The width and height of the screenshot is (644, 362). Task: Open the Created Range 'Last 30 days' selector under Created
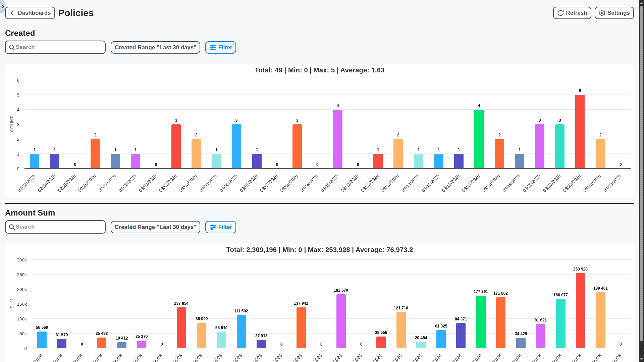155,47
